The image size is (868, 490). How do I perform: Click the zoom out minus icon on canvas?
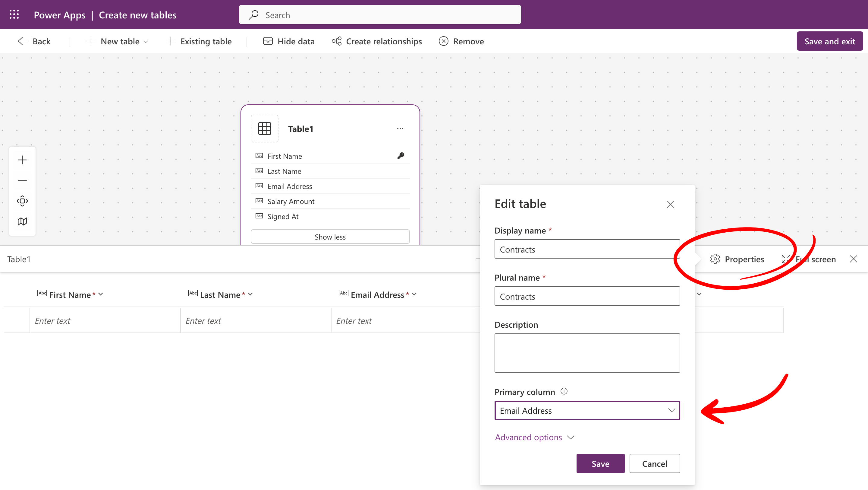[22, 180]
